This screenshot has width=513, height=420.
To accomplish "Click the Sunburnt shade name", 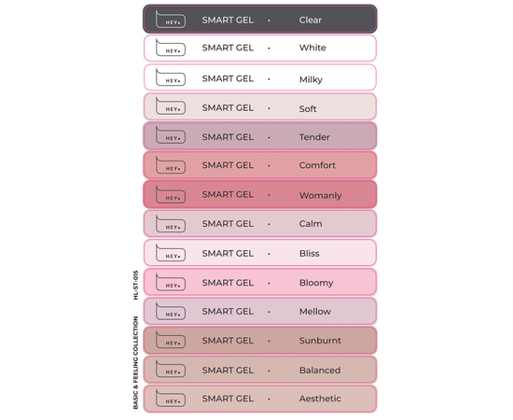I will (x=320, y=341).
